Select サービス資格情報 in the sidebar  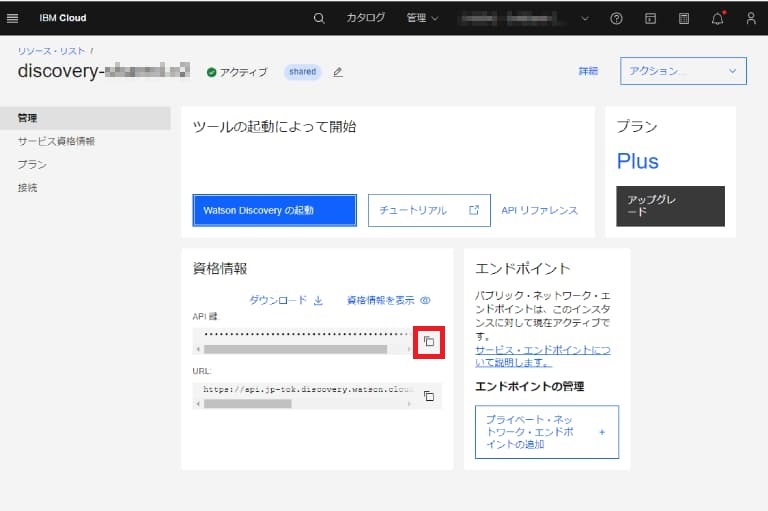tap(56, 141)
